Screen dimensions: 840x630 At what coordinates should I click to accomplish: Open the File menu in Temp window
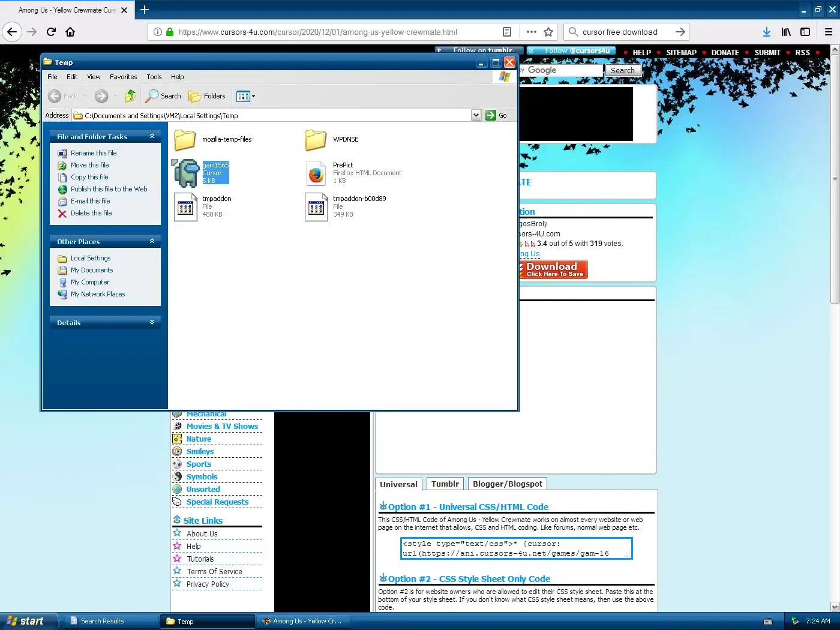52,77
